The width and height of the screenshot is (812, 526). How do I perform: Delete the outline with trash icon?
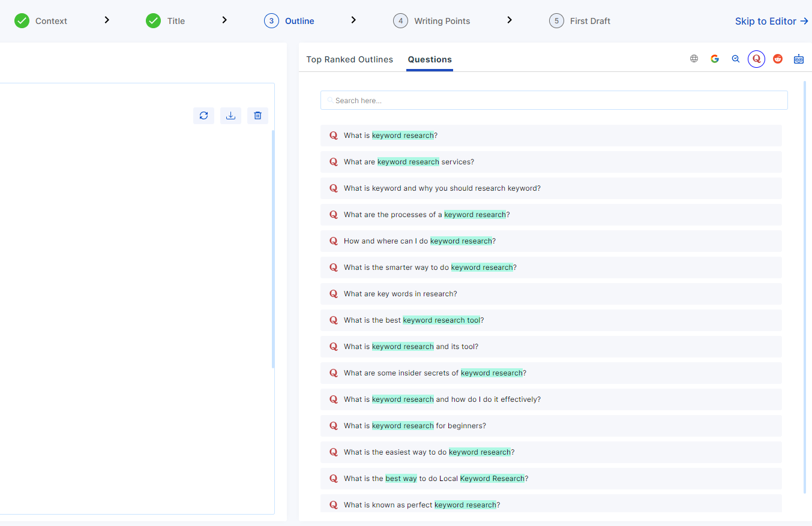[257, 116]
